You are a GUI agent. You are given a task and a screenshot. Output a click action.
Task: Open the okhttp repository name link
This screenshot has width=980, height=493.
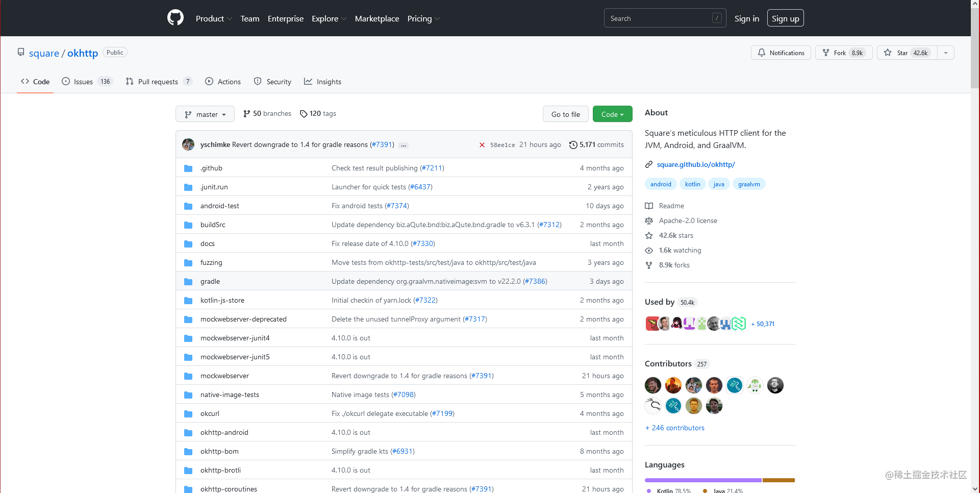(x=83, y=53)
